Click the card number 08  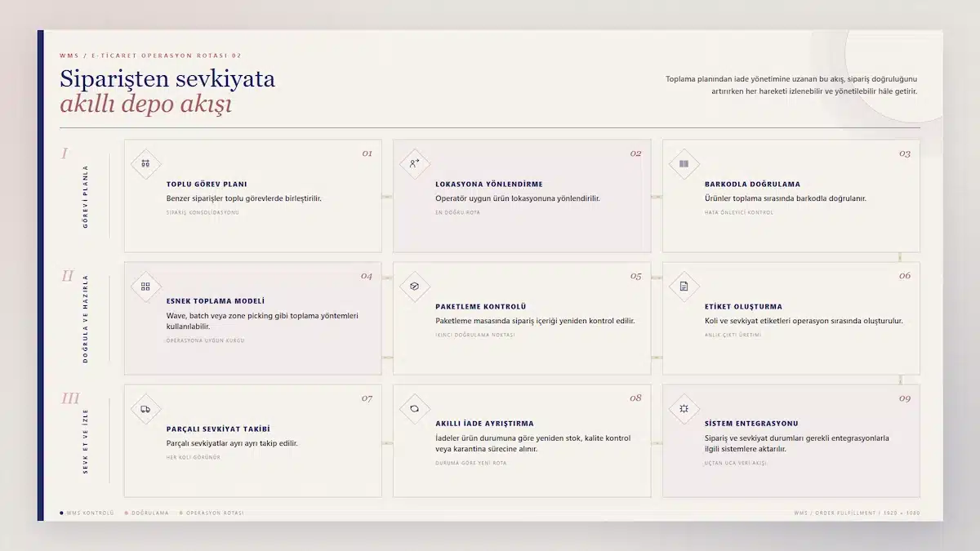pos(635,398)
